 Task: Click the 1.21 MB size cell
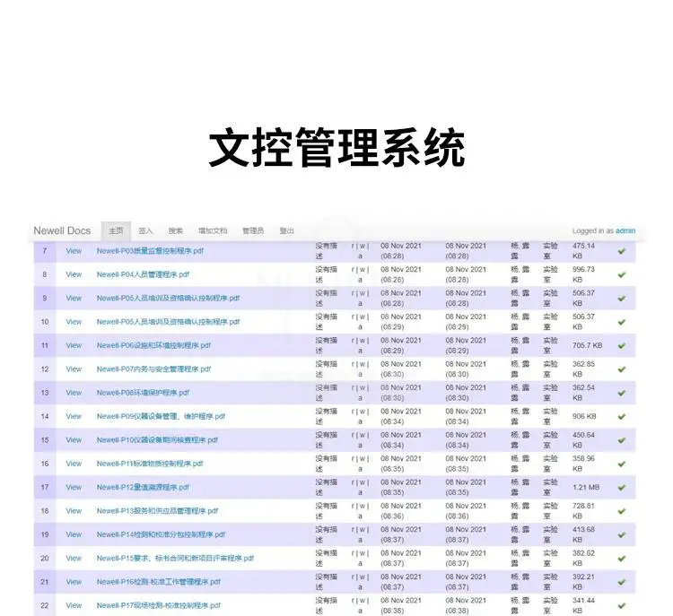(x=586, y=487)
